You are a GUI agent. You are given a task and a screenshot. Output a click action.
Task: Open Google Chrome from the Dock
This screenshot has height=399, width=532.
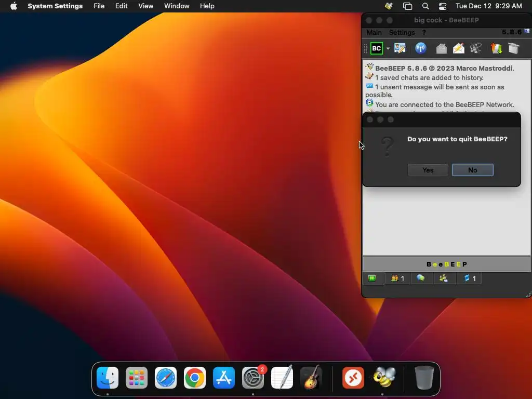point(195,378)
